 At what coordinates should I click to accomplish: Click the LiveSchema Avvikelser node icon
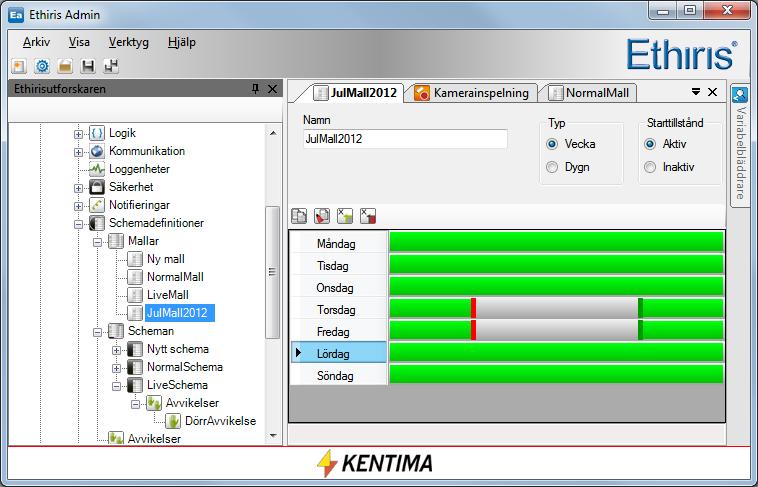154,403
